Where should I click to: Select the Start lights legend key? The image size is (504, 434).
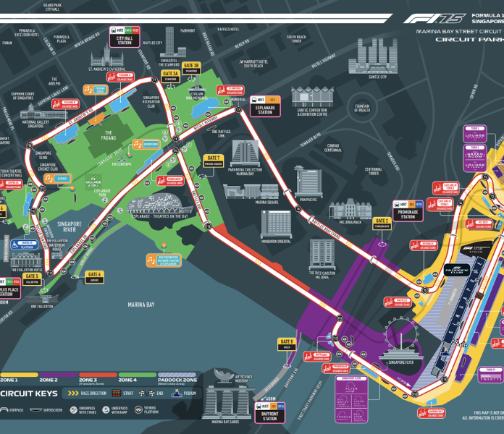122,393
